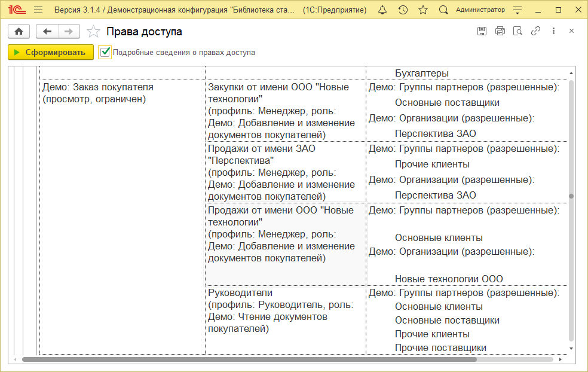Navigate forward with right arrow

(x=69, y=32)
